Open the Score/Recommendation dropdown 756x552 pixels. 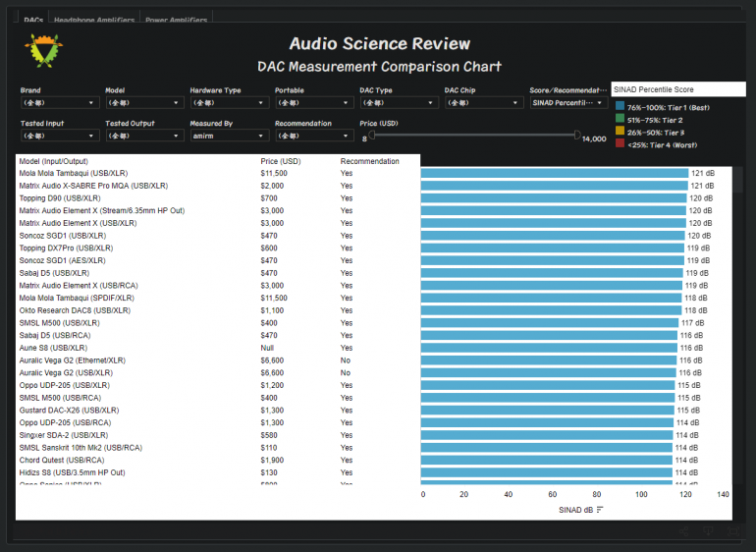click(x=567, y=102)
